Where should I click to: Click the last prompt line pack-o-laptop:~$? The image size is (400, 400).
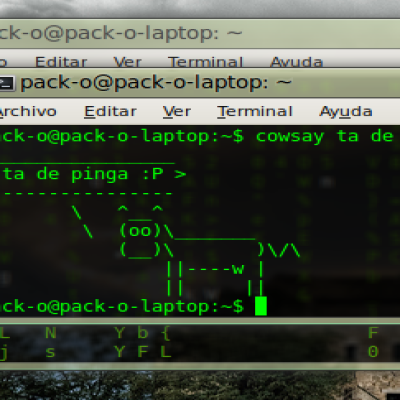(x=122, y=307)
